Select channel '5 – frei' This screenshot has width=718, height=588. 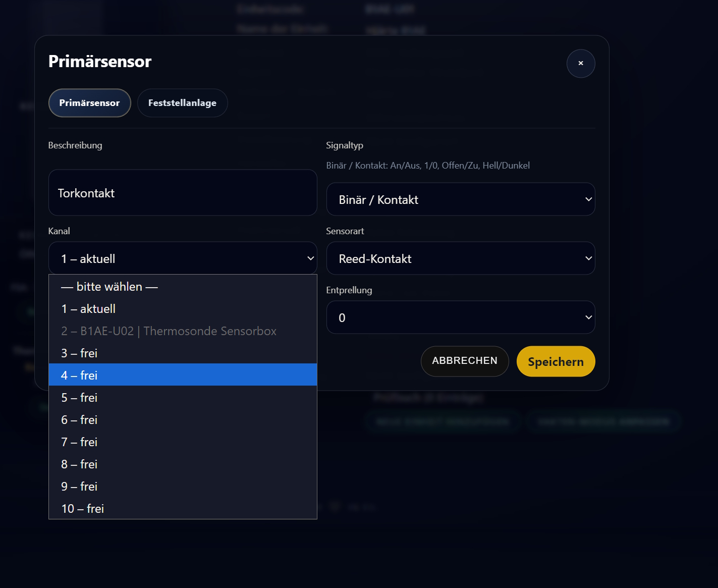183,398
